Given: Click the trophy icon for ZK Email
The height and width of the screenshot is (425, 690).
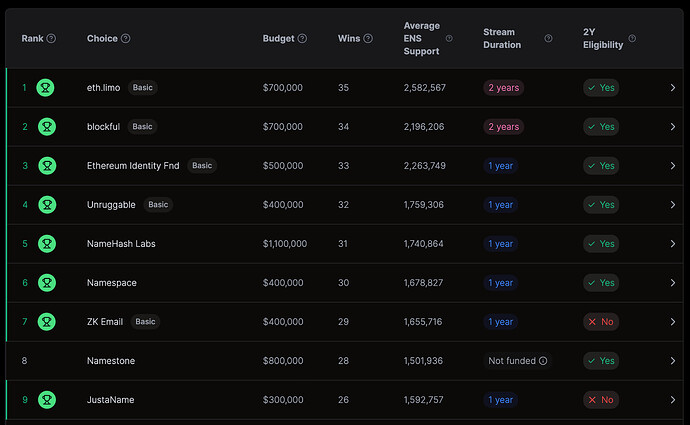Looking at the screenshot, I should [47, 322].
